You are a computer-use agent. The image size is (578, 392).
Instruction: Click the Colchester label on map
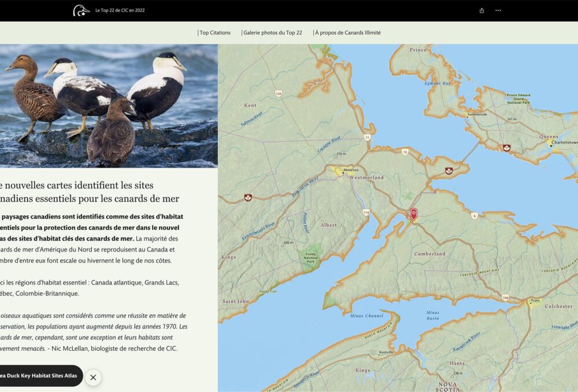click(558, 306)
